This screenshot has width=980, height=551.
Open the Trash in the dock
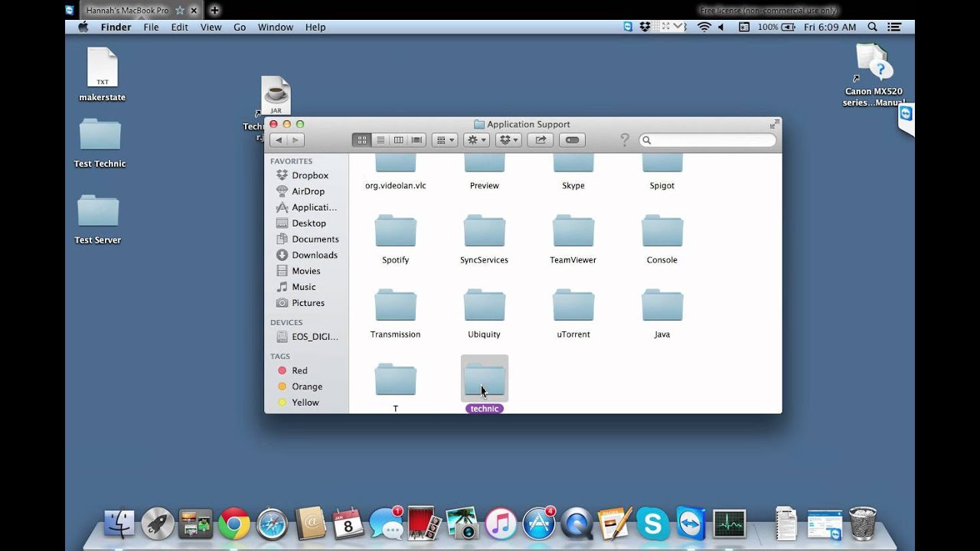pyautogui.click(x=863, y=523)
